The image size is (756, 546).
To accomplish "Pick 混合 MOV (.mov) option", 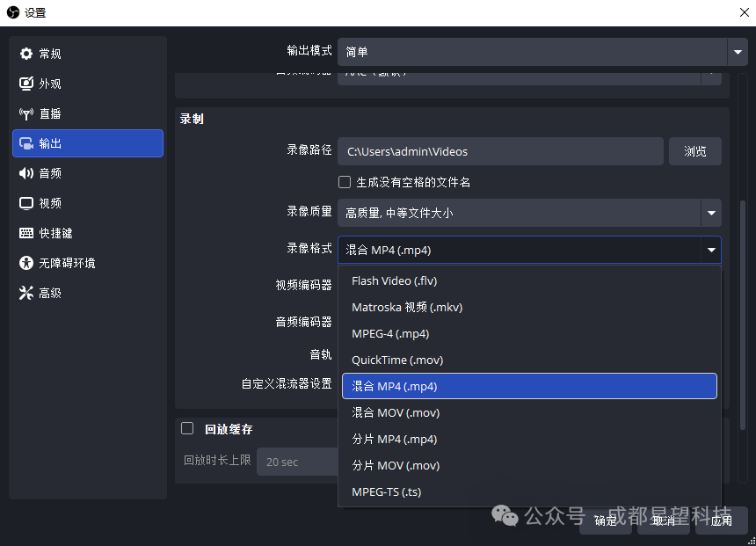I will [x=529, y=413].
